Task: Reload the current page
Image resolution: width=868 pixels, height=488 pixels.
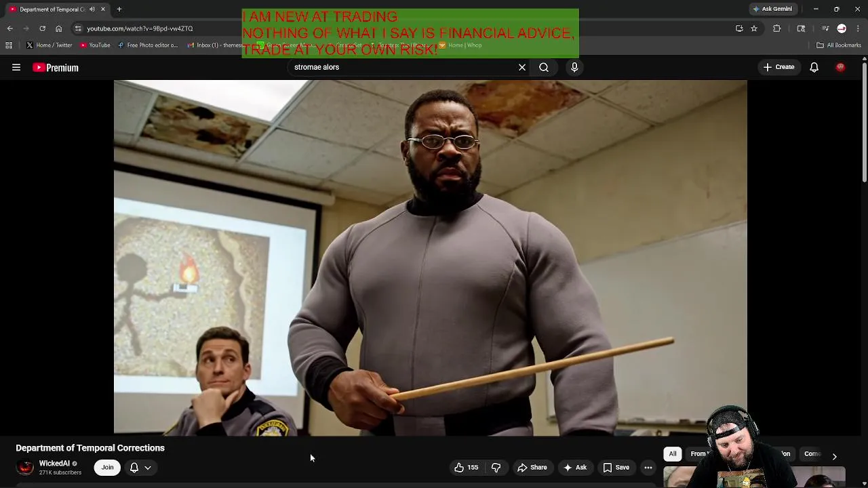Action: [x=42, y=28]
